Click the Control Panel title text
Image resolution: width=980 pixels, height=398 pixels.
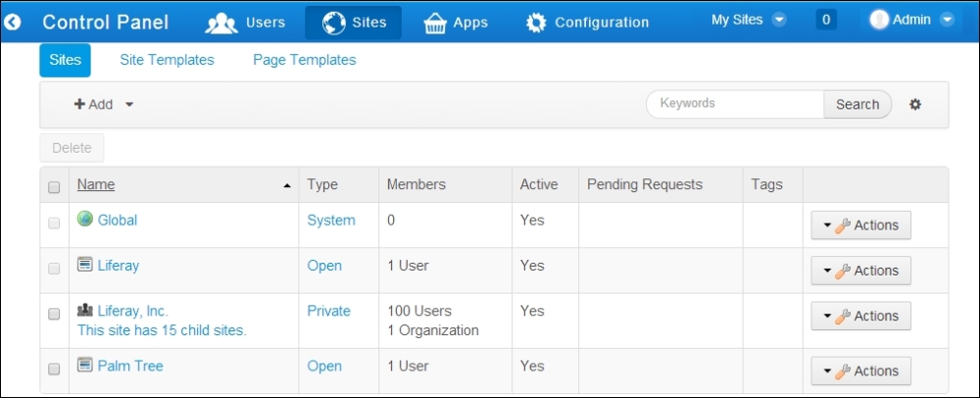coord(106,23)
